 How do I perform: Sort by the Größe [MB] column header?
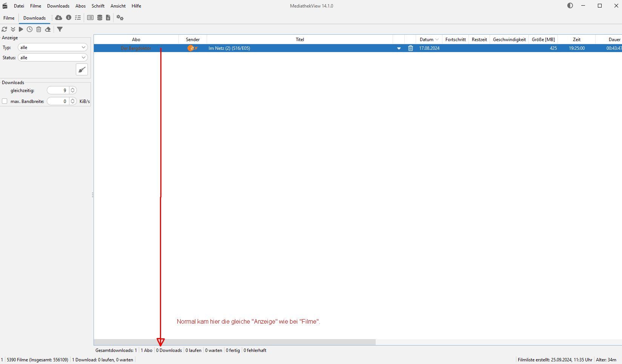point(543,39)
